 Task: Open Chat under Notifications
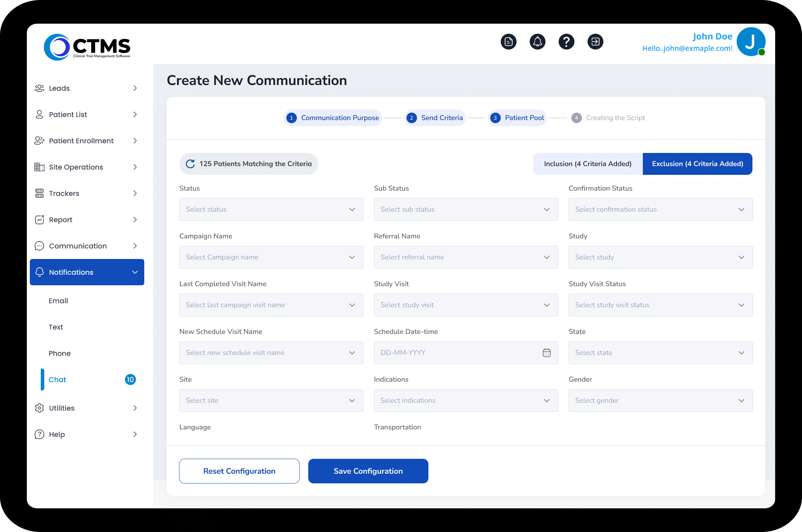tap(57, 379)
